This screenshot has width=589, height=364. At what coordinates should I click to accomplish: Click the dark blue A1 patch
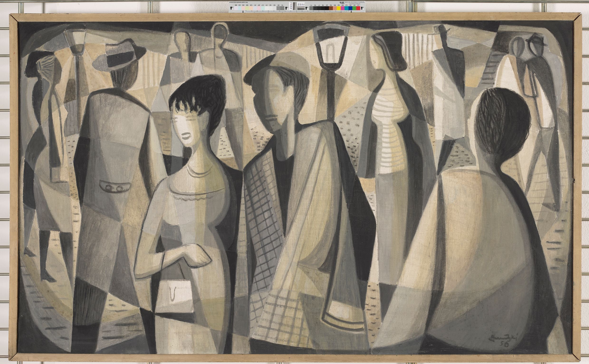point(350,8)
